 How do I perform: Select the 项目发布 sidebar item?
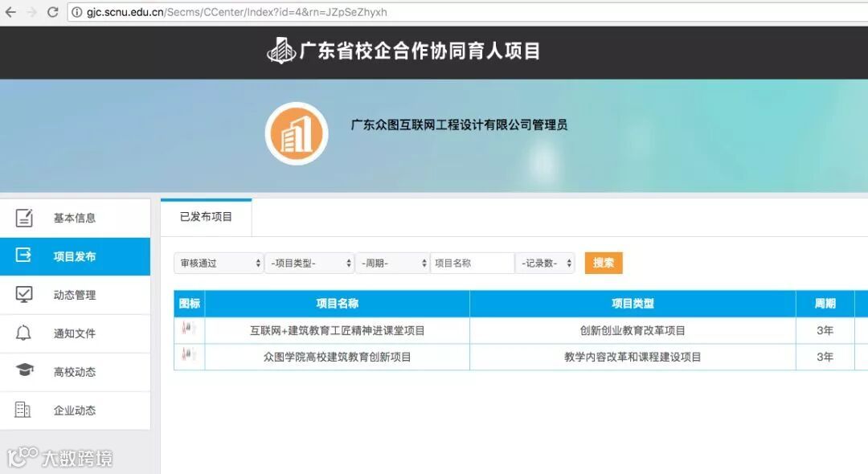pyautogui.click(x=75, y=256)
